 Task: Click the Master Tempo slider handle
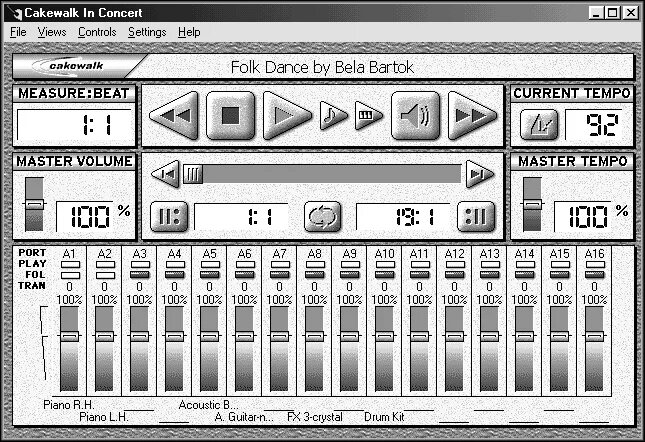(533, 204)
